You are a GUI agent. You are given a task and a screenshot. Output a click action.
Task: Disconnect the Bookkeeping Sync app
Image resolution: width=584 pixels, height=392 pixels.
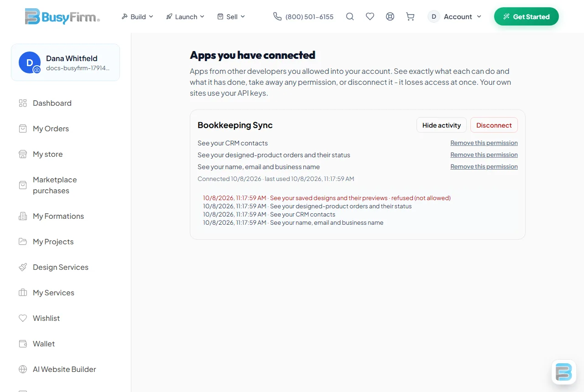pos(494,125)
